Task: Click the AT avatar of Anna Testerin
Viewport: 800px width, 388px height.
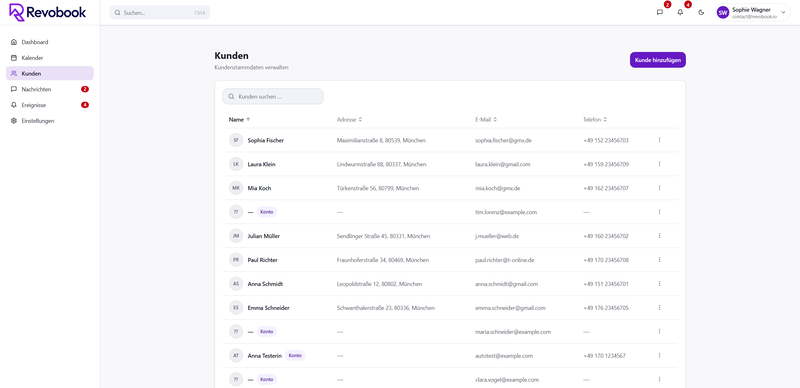Action: click(236, 356)
